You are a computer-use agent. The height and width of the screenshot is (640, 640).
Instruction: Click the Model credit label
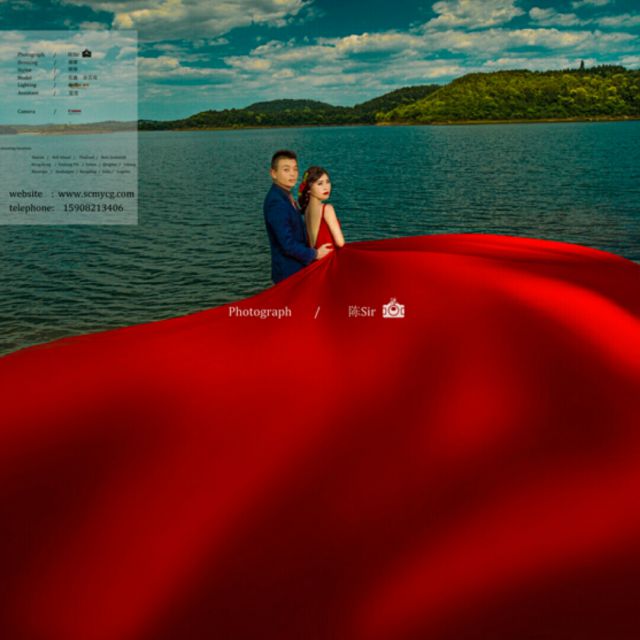tap(25, 77)
